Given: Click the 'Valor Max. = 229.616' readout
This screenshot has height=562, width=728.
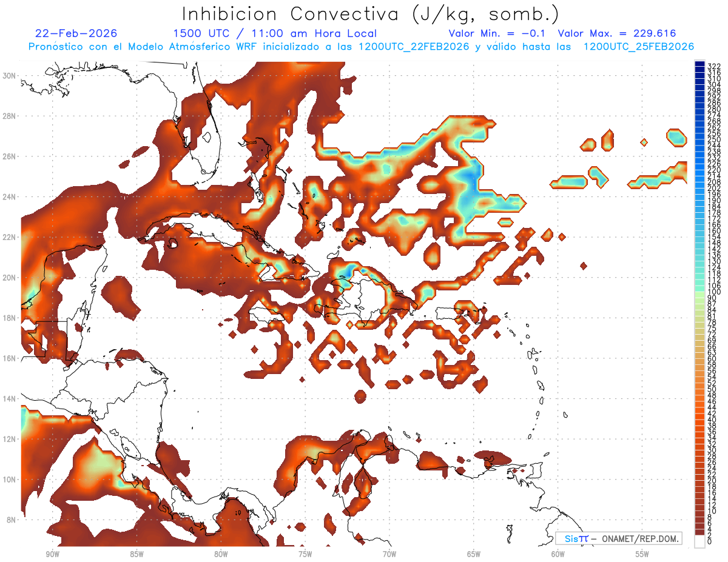Looking at the screenshot, I should coord(617,33).
